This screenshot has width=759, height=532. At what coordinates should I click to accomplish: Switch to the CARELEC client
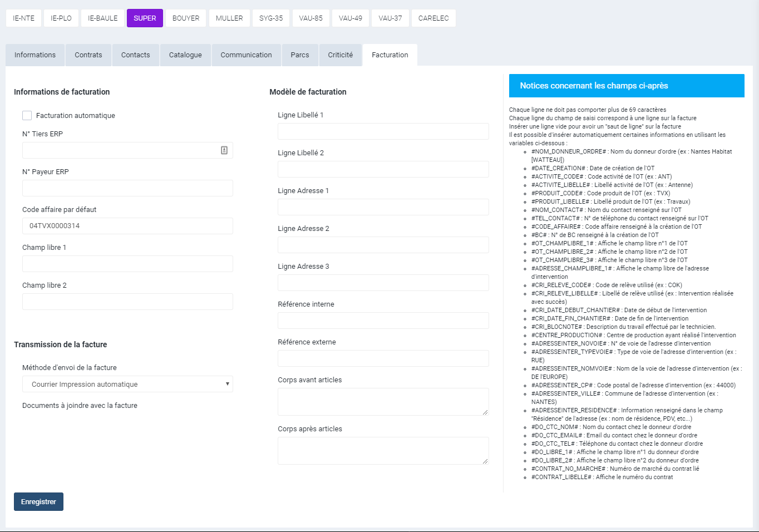pyautogui.click(x=433, y=18)
